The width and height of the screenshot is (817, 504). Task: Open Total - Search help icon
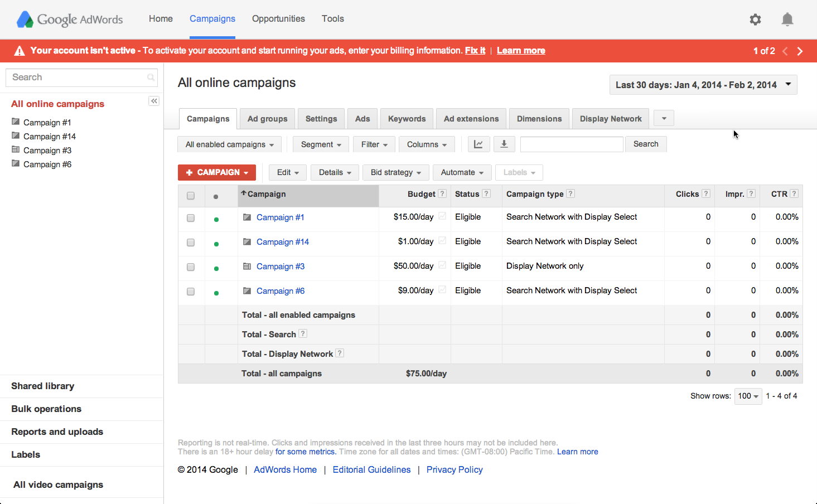(x=303, y=333)
